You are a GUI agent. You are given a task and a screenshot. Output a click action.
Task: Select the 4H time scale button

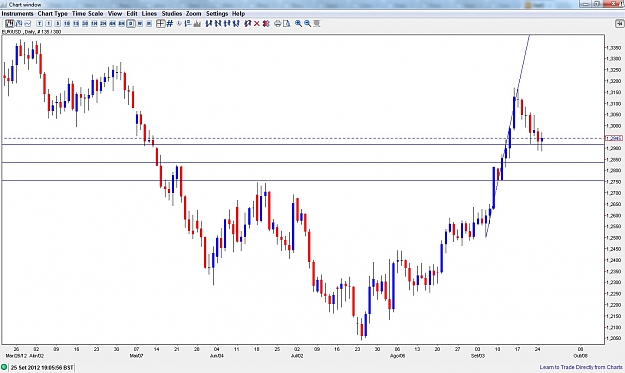pyautogui.click(x=112, y=24)
